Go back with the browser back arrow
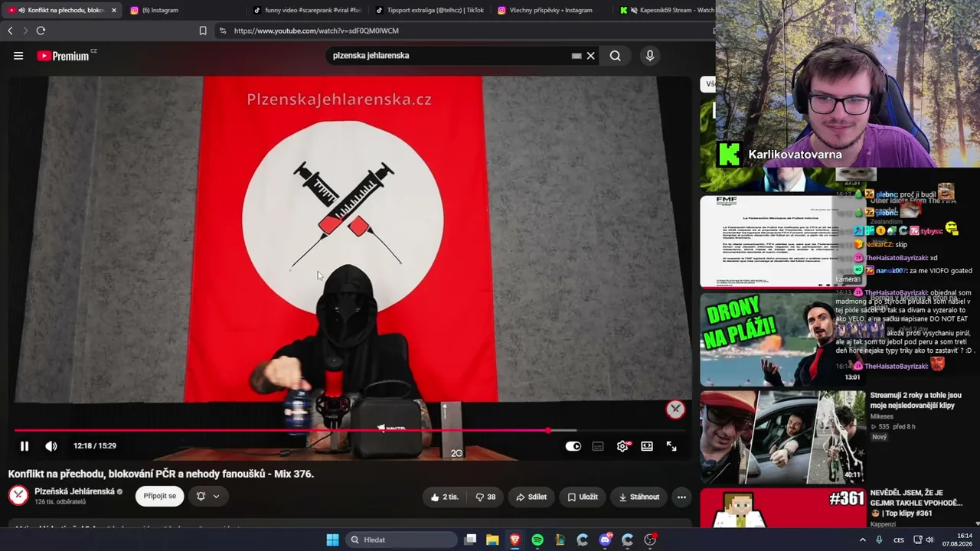The width and height of the screenshot is (980, 551). (x=10, y=31)
